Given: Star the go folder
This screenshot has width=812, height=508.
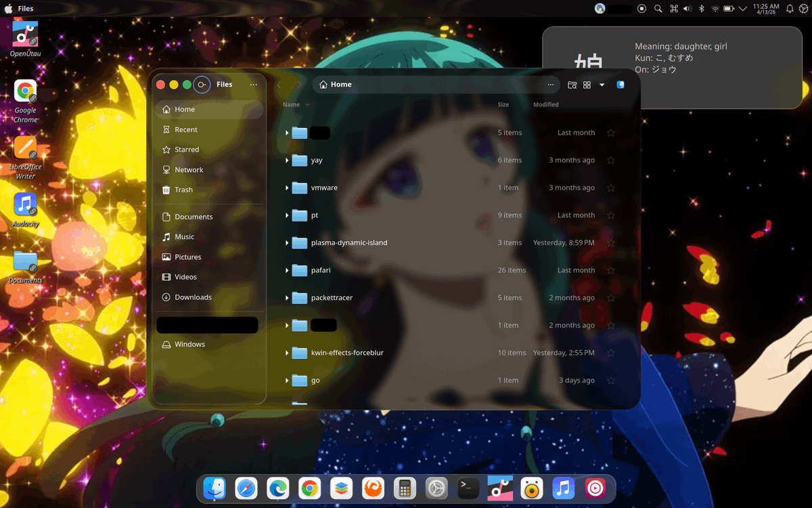Looking at the screenshot, I should [611, 381].
